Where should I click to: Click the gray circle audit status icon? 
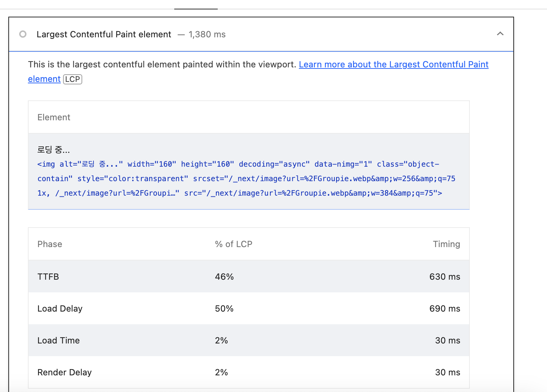(x=23, y=34)
